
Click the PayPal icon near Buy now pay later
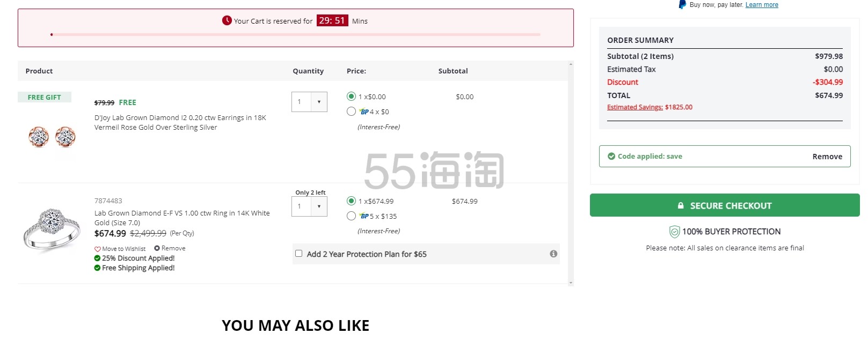pos(681,4)
